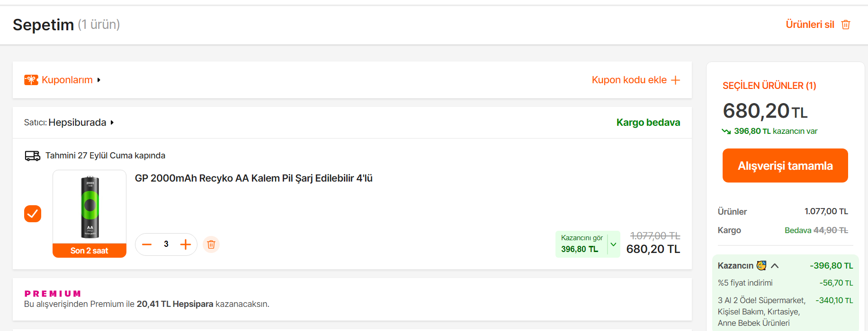Collapse the Kazancın savings section
This screenshot has width=868, height=331.
775,266
